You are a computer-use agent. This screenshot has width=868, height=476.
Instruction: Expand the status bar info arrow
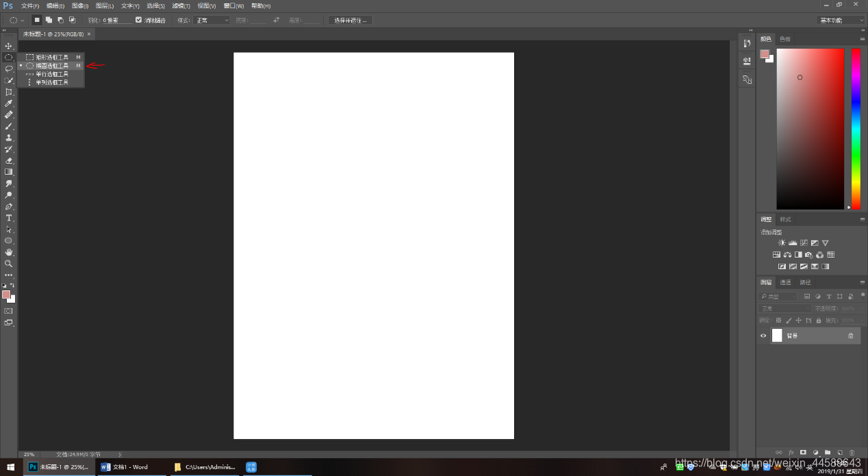coord(120,454)
